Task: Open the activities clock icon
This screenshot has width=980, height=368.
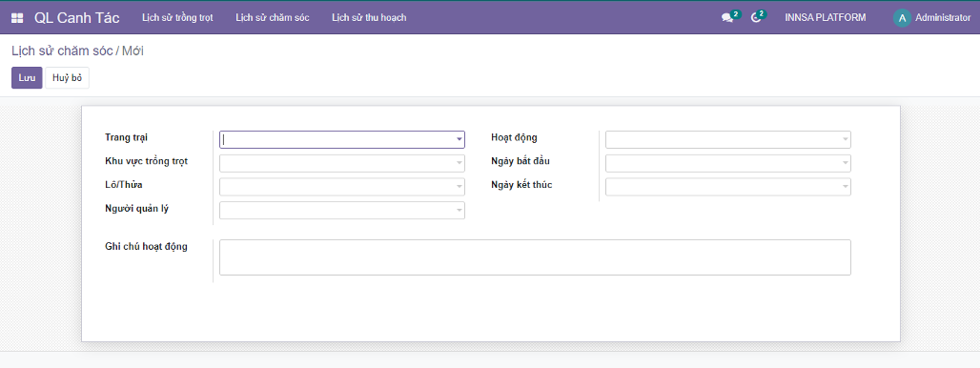Action: pyautogui.click(x=756, y=18)
